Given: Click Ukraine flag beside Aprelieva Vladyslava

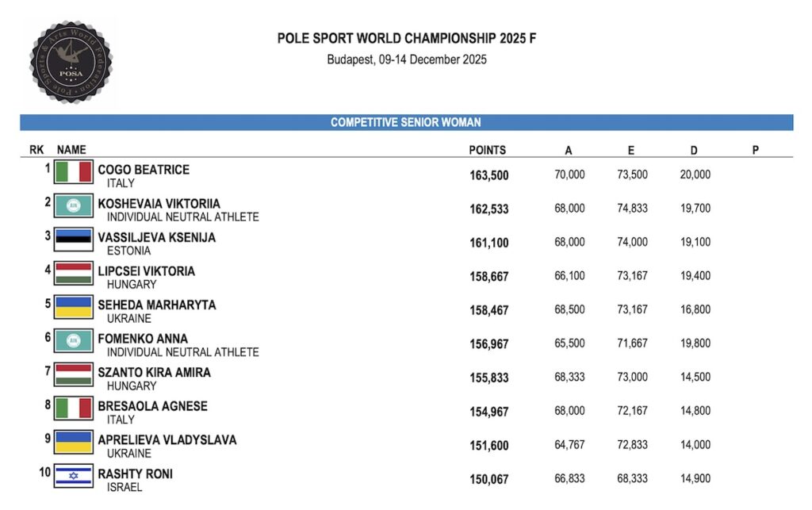Looking at the screenshot, I should (x=74, y=442).
